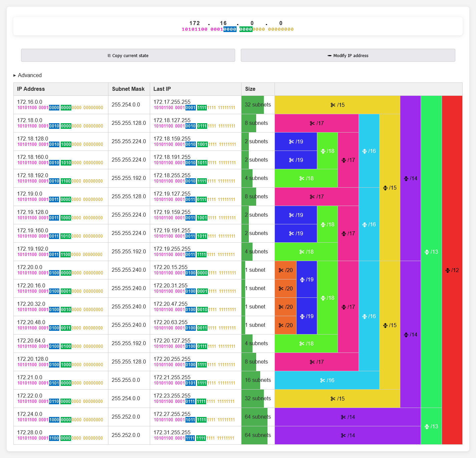Split the 172.28.0.0 /14 subnet
The height and width of the screenshot is (458, 476).
click(348, 435)
